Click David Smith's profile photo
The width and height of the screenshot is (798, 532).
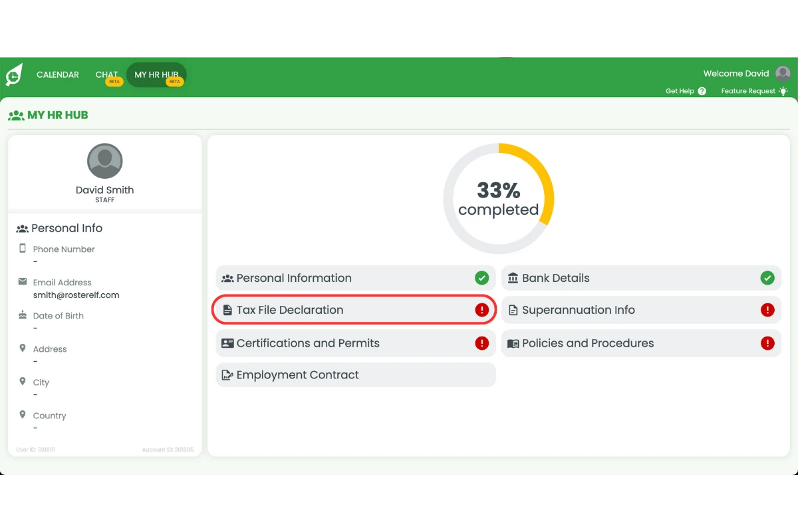[x=105, y=161]
